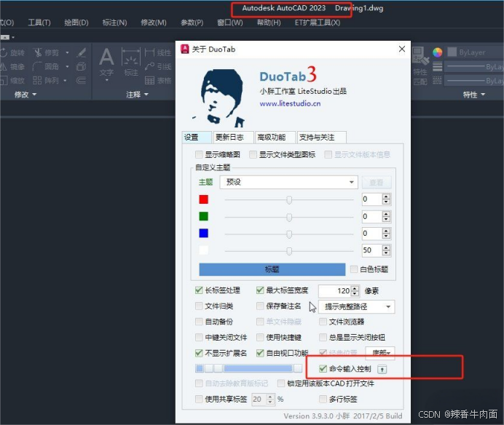504x425 pixels.
Task: Open the 圆角 tool dropdown arrow
Action: [x=67, y=66]
